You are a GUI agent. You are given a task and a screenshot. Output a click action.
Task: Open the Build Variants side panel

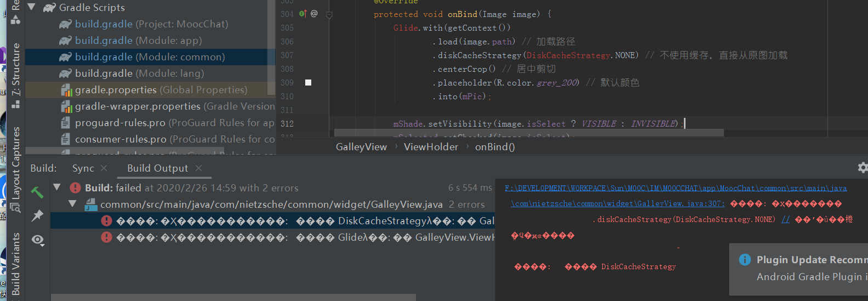(16, 264)
